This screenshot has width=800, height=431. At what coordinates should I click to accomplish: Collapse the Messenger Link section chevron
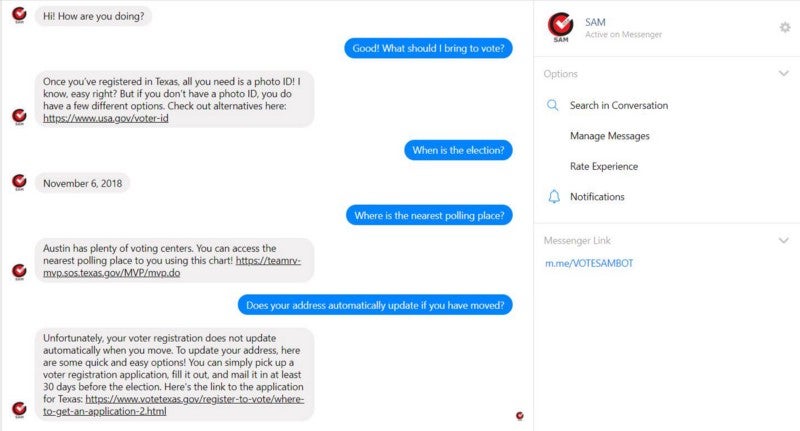[784, 240]
